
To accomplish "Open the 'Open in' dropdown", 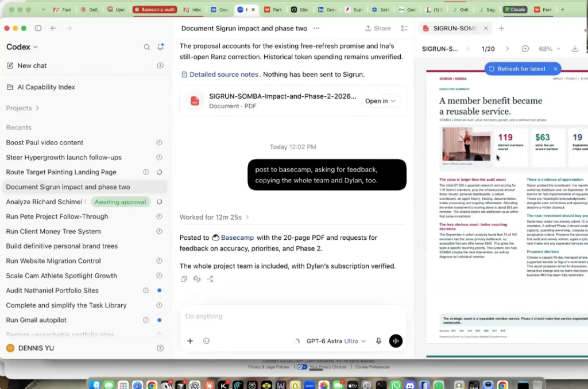I will coord(380,101).
